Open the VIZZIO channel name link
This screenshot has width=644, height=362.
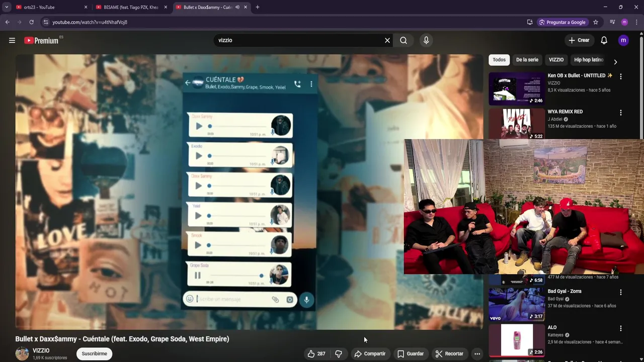pos(41,350)
